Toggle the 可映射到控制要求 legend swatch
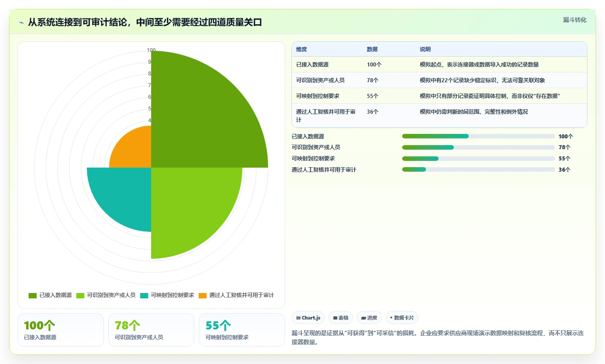 pos(144,295)
